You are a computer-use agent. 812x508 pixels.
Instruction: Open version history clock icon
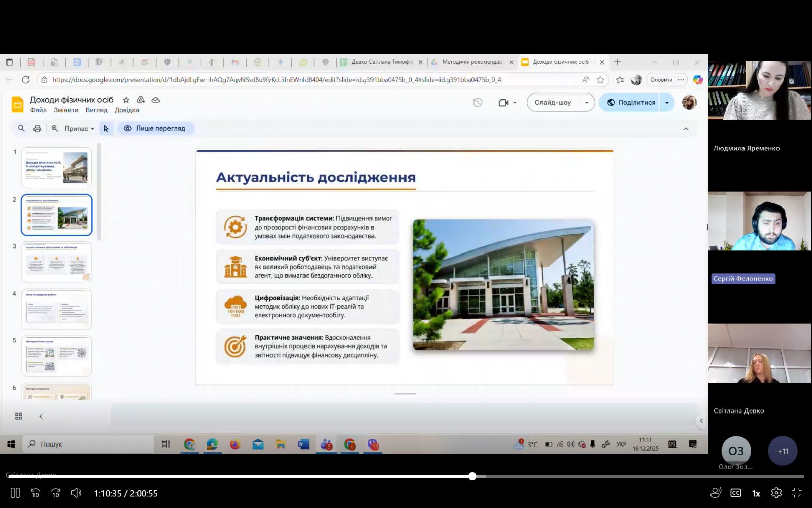478,102
